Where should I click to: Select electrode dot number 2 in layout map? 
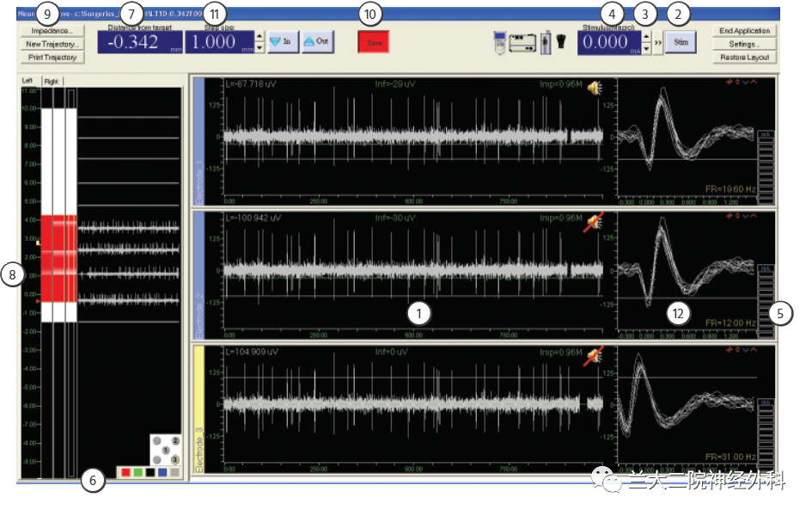coord(175,441)
